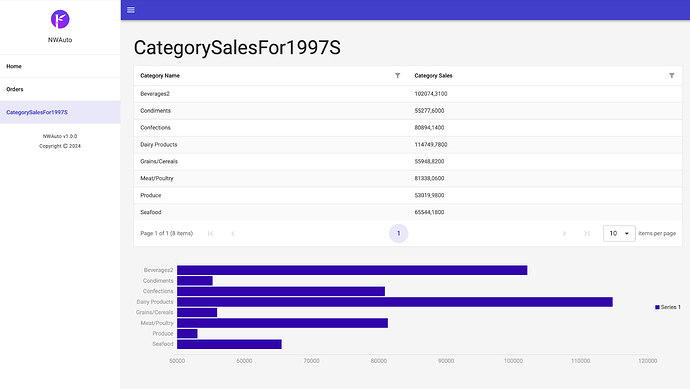
Task: Open the Home menu item
Action: tap(60, 66)
